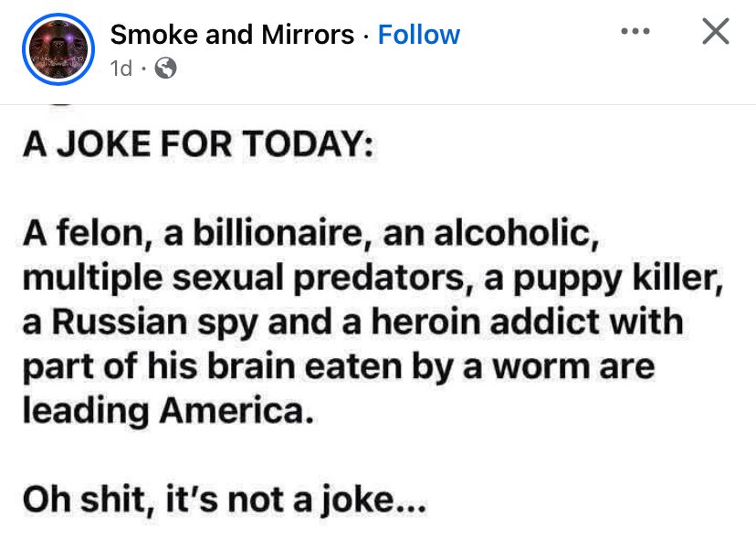The image size is (756, 539).
Task: Open the Smoke and Mirrors profile picture
Action: click(58, 49)
